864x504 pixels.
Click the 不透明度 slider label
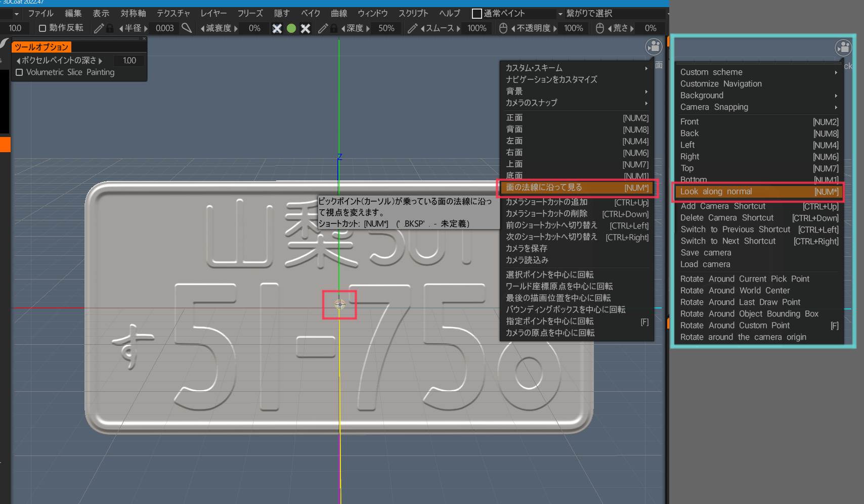534,28
